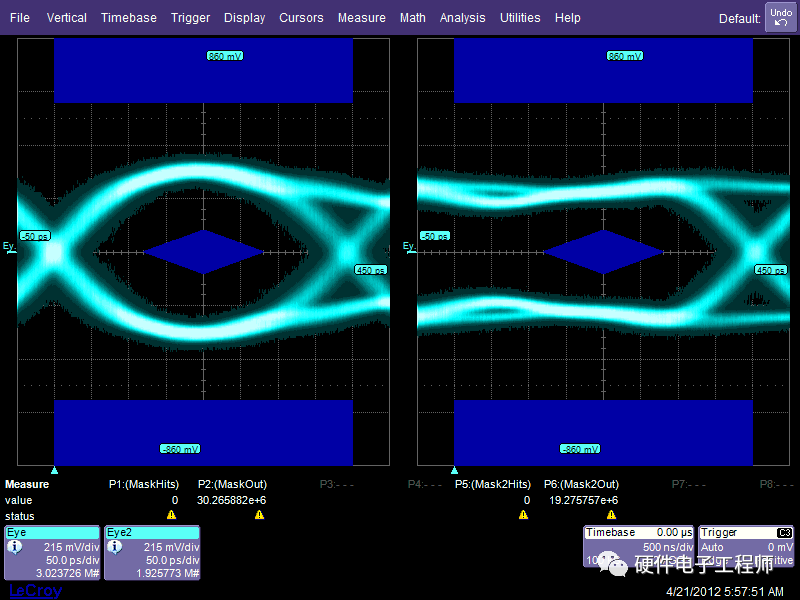Open the Math menu

(413, 18)
